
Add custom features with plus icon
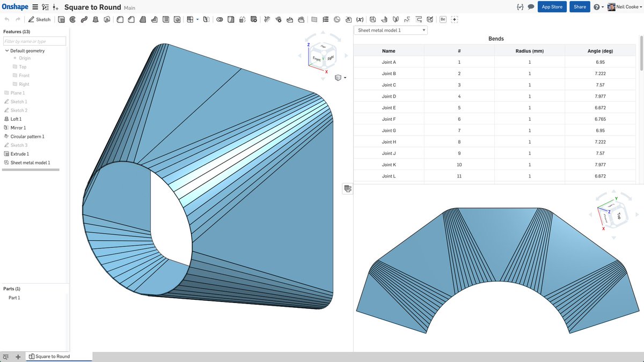coord(455,19)
